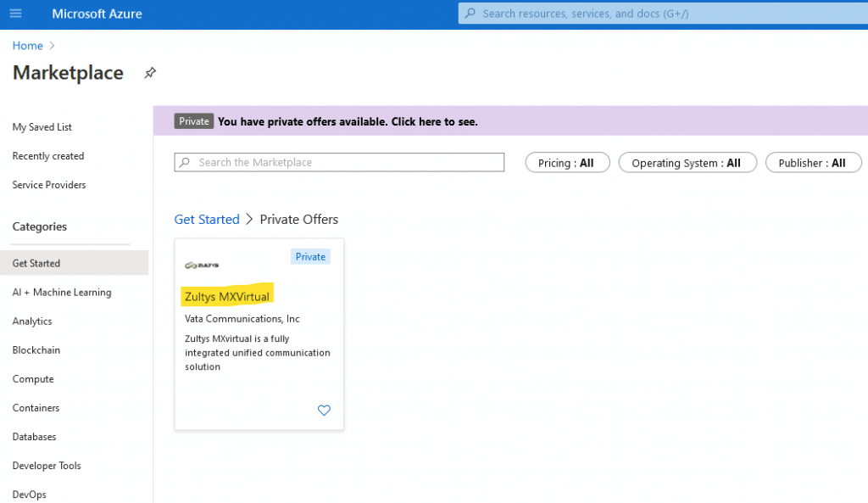Navigate back to Get Started breadcrumb
The image size is (868, 503).
point(207,220)
